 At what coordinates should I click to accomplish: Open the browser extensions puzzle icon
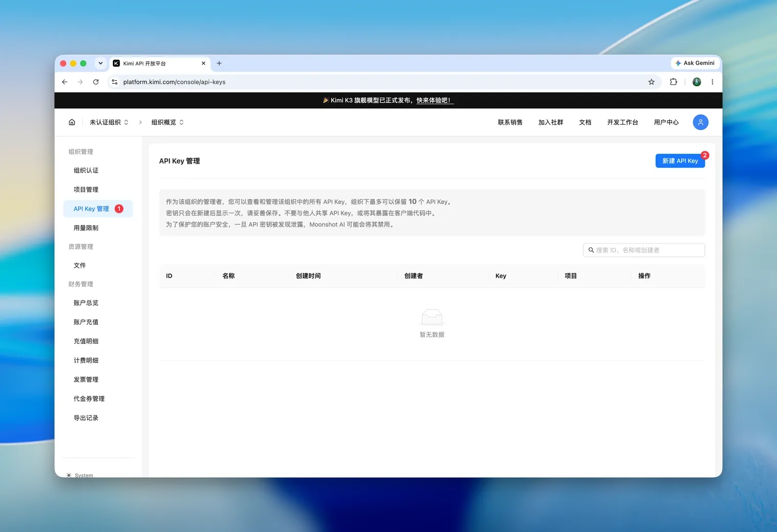[x=673, y=82]
